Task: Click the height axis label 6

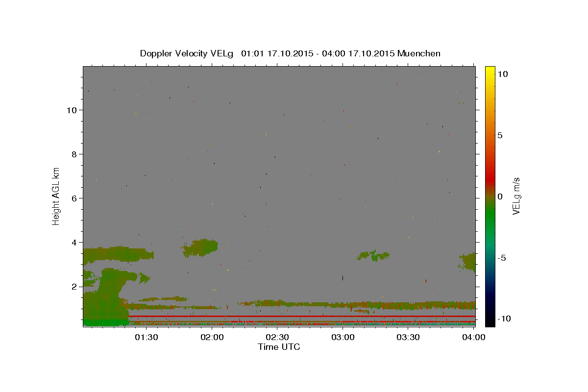Action: click(74, 198)
